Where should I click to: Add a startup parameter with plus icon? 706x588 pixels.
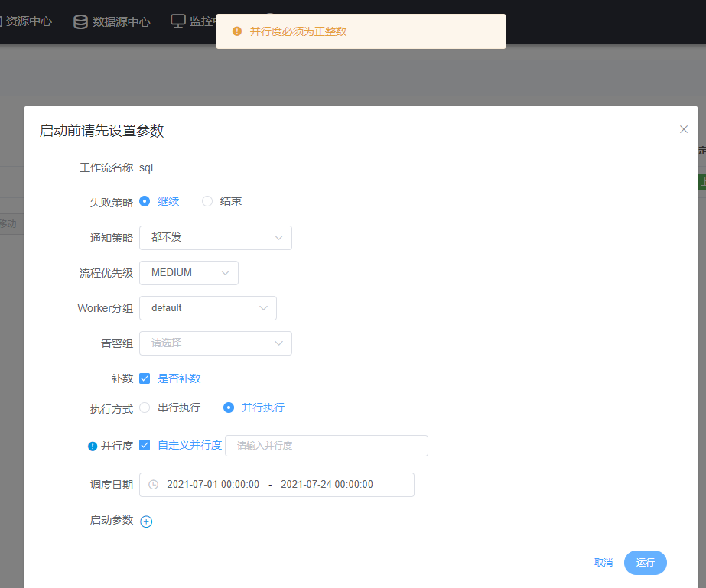click(x=146, y=521)
